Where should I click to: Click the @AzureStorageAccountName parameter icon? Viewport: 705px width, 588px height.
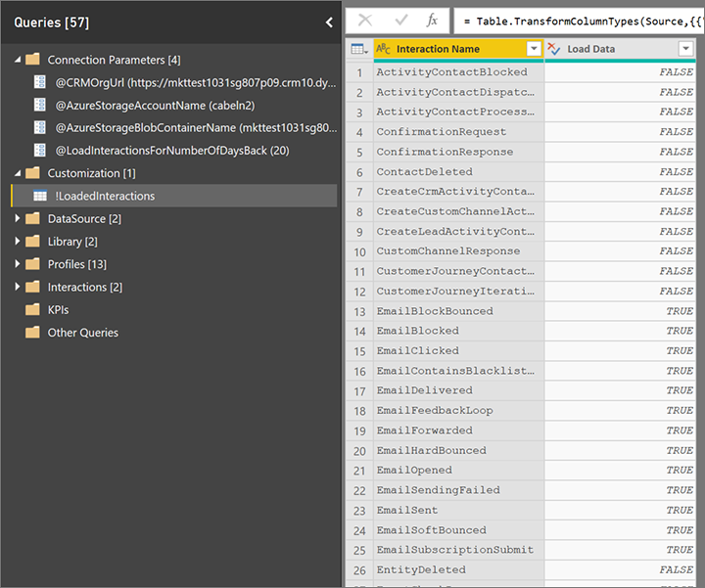point(40,105)
